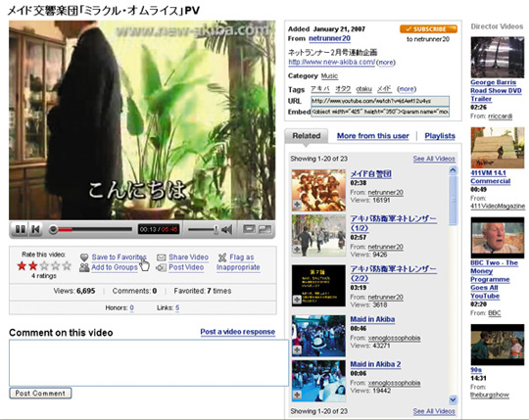529x420 pixels.
Task: Click the orange Subscribe button
Action: (428, 29)
